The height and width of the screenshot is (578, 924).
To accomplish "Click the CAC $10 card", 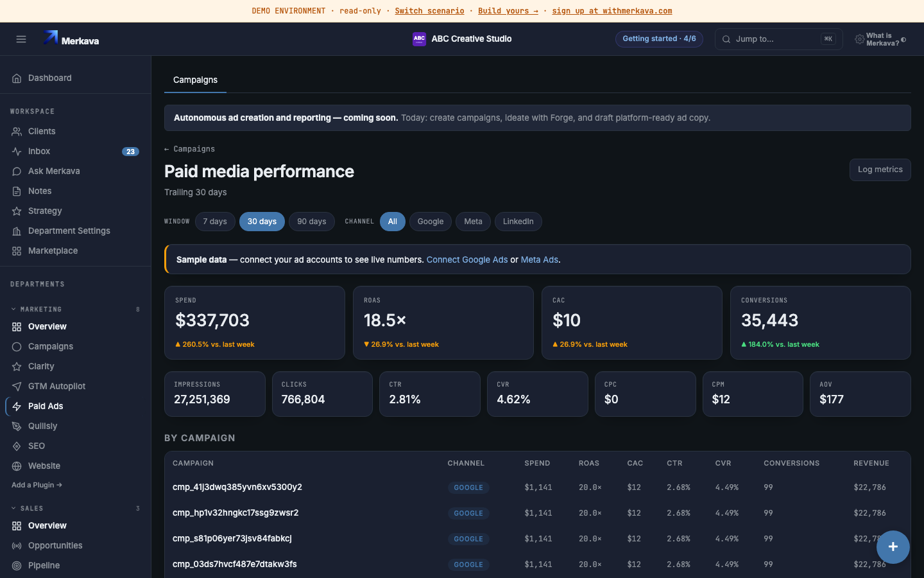I will [x=632, y=322].
